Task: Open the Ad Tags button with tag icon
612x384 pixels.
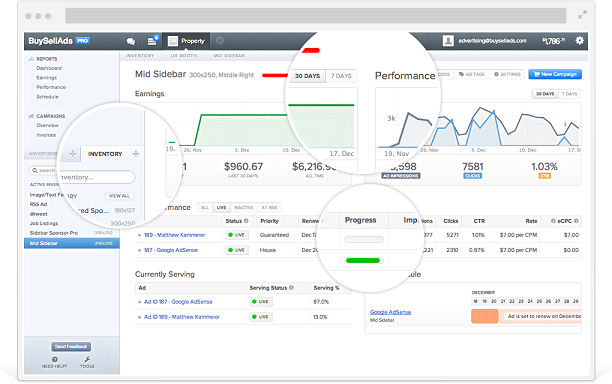Action: tap(471, 74)
